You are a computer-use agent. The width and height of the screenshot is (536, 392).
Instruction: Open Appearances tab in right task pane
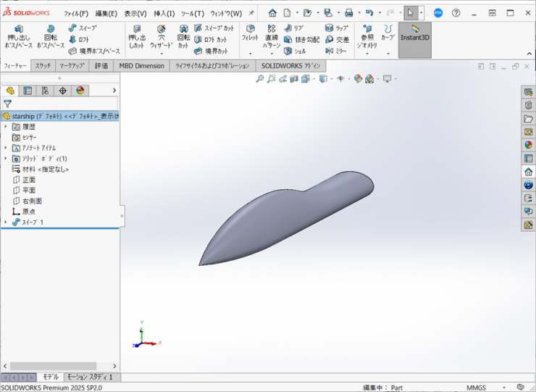coord(528,144)
